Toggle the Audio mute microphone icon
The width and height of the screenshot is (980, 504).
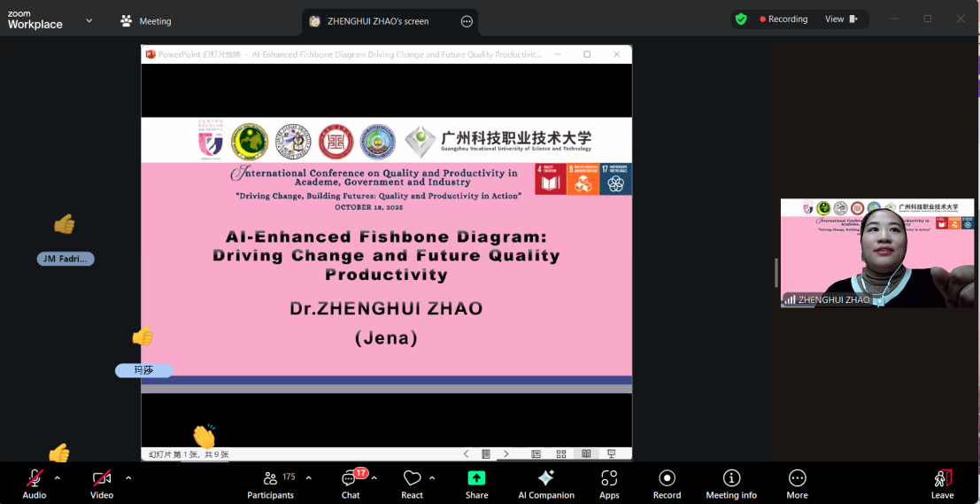[x=35, y=479]
